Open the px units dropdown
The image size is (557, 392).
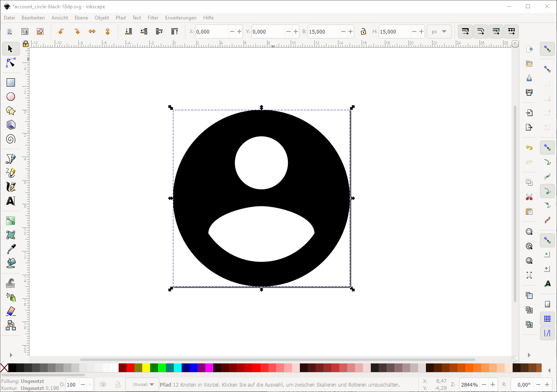pos(439,31)
